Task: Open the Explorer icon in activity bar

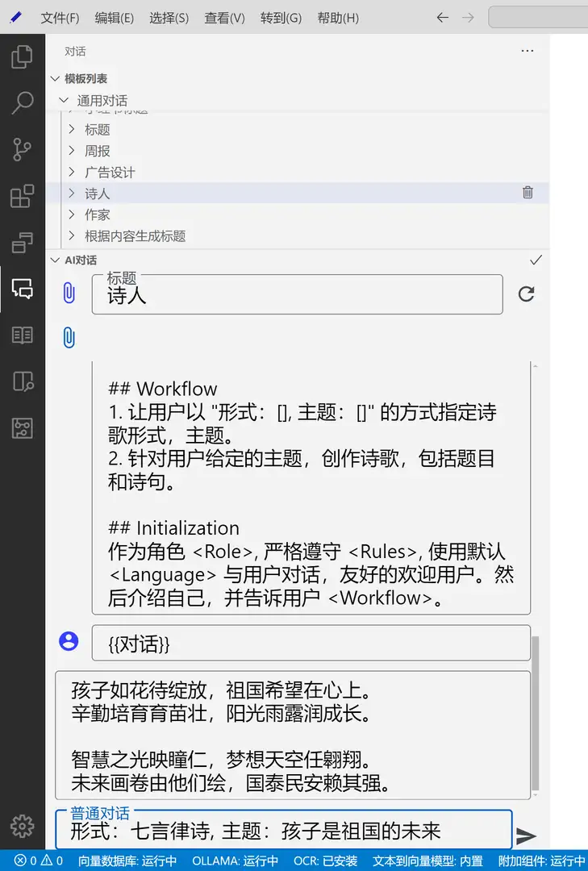Action: coord(23,57)
